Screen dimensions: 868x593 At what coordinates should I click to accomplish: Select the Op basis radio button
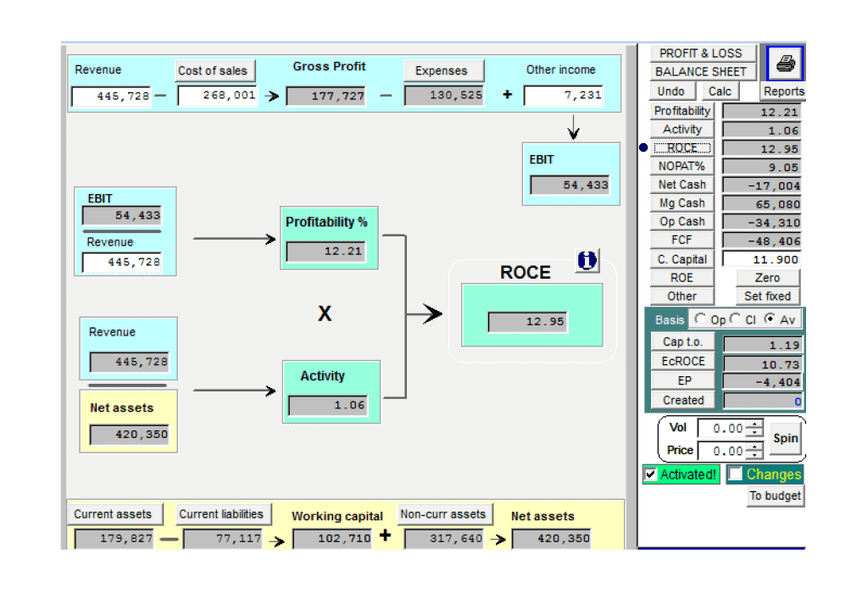pos(699,319)
